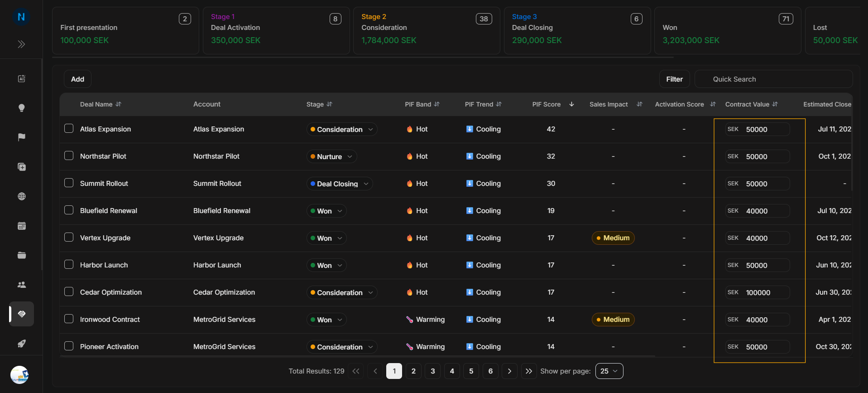The height and width of the screenshot is (393, 868).
Task: Sort by PIF Band using its sort icon
Action: point(437,104)
